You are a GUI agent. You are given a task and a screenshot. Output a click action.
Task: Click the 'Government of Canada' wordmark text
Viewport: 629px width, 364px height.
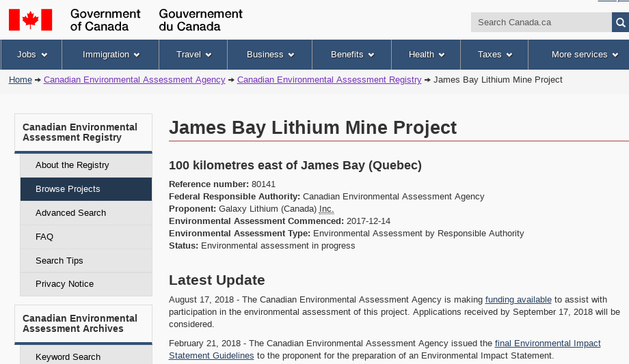click(x=105, y=20)
